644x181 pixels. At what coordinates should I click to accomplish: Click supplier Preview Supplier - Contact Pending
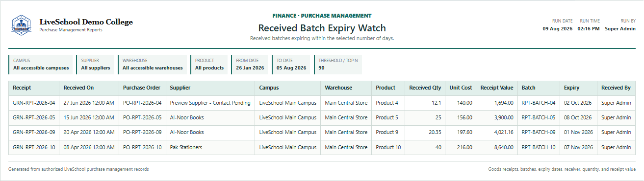(x=210, y=103)
